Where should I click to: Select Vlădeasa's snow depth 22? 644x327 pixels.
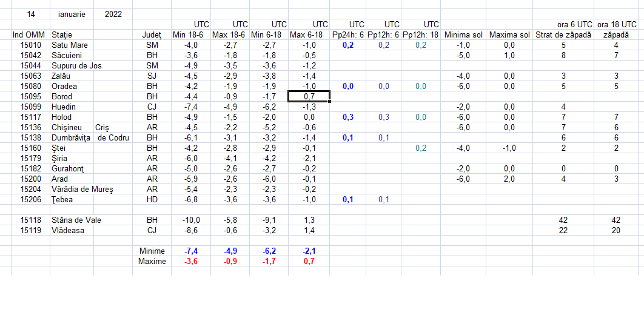tap(563, 231)
